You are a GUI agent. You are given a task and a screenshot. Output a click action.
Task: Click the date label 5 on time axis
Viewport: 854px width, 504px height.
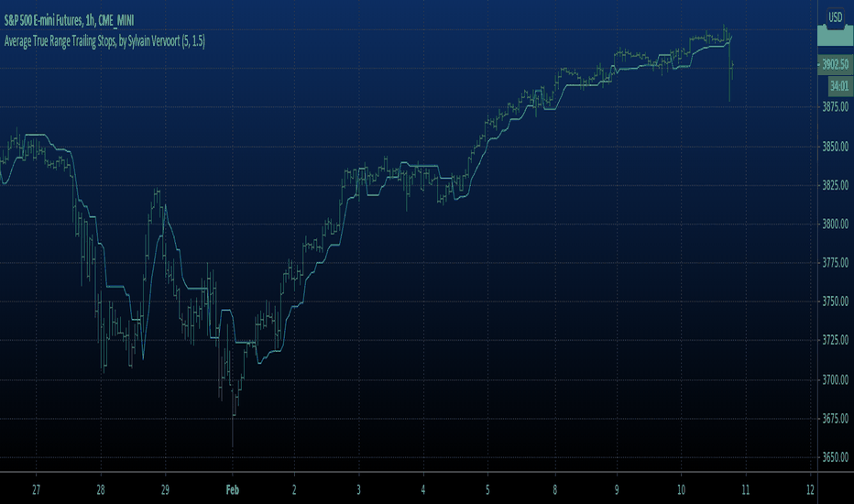point(487,489)
